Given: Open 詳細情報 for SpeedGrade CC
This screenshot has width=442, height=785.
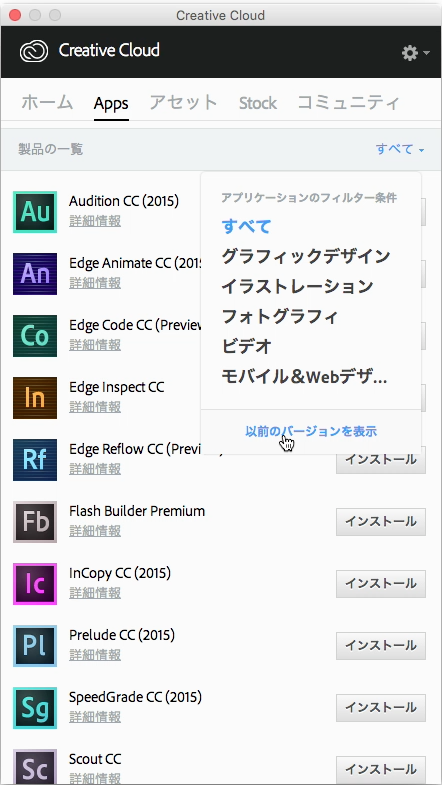Looking at the screenshot, I should (95, 717).
